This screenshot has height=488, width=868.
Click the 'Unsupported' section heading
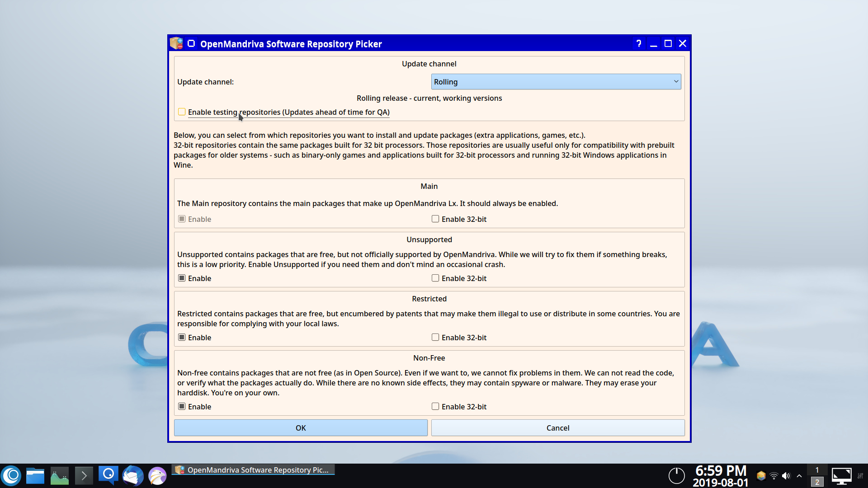click(429, 239)
